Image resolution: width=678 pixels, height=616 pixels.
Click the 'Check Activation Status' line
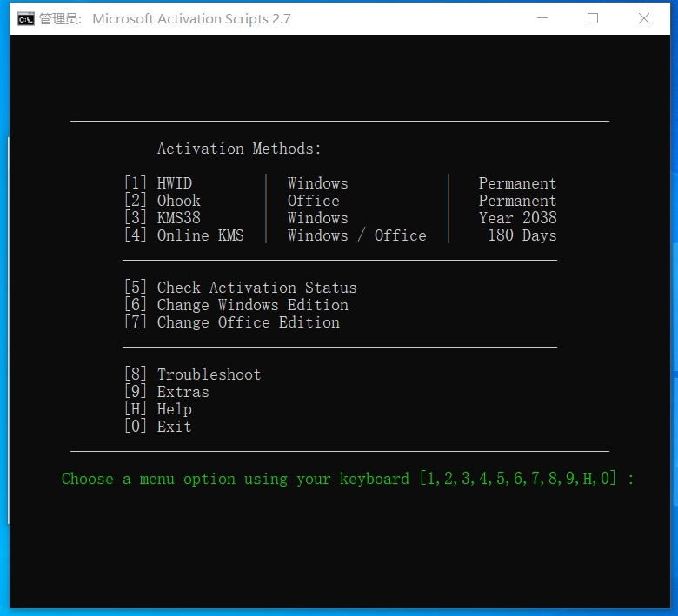[x=241, y=288]
